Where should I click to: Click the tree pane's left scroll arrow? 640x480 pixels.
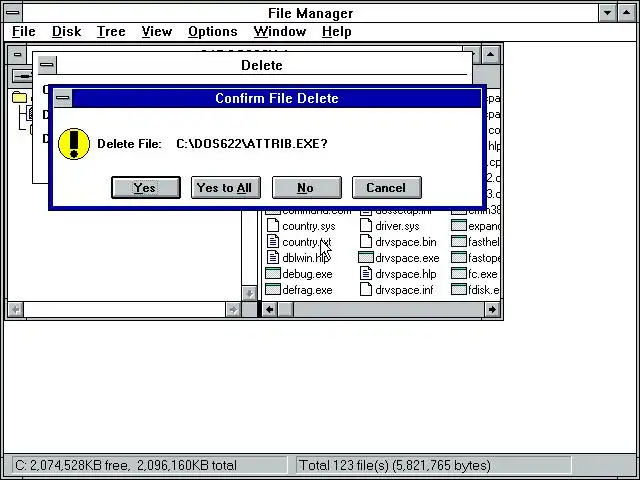point(16,309)
